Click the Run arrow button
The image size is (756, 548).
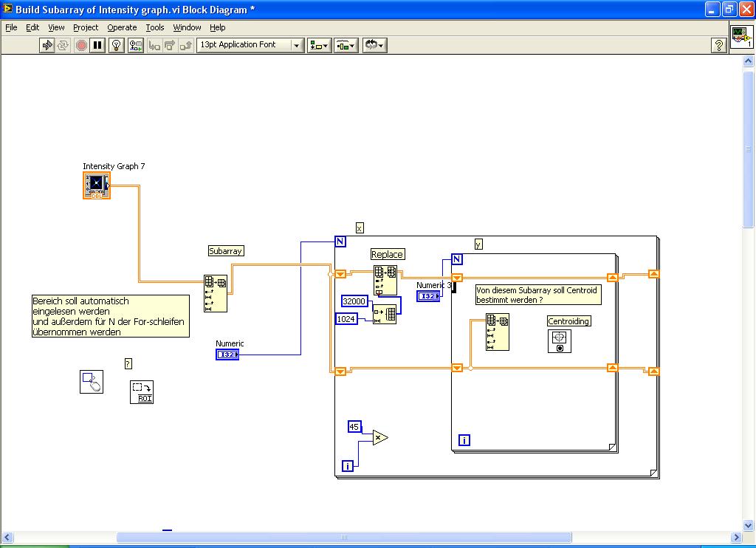47,45
